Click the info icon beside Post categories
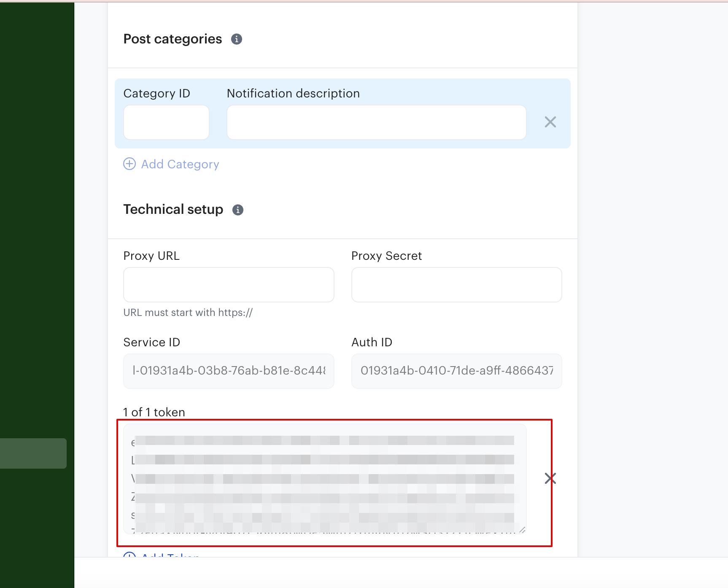Screen dimensions: 728x588 pyautogui.click(x=237, y=39)
